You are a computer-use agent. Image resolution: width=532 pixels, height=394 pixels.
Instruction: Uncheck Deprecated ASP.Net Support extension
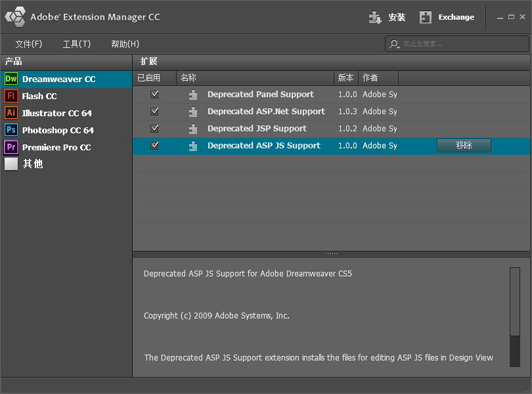[154, 112]
